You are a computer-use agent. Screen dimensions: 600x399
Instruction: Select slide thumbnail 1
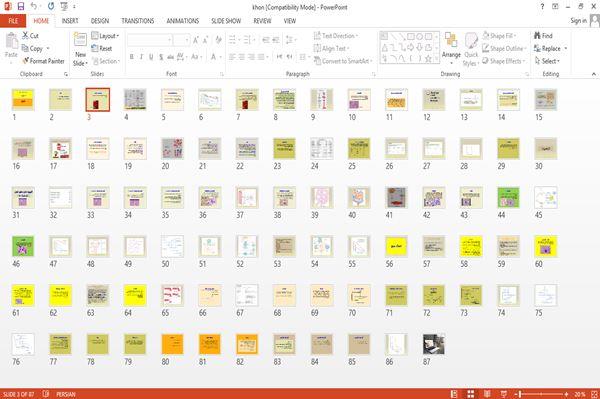pos(23,100)
